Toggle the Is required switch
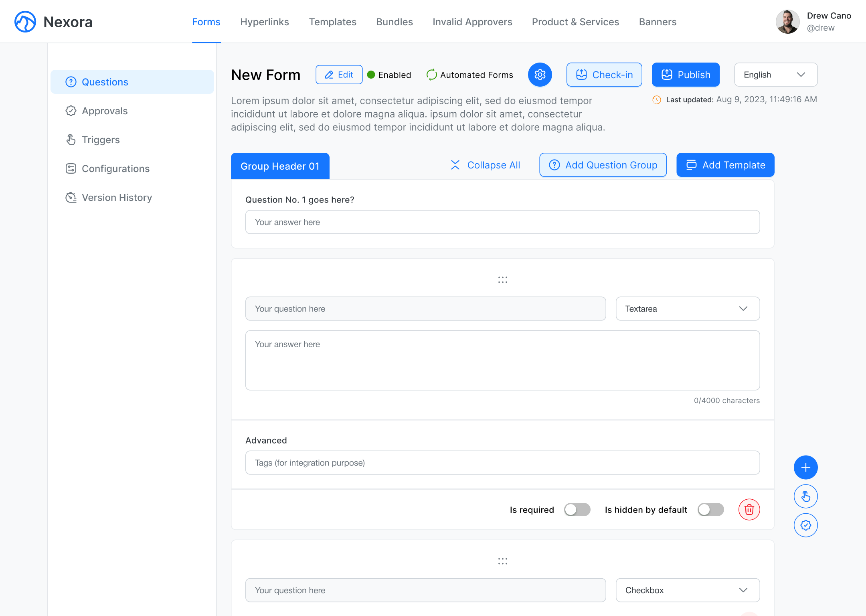 coord(577,509)
